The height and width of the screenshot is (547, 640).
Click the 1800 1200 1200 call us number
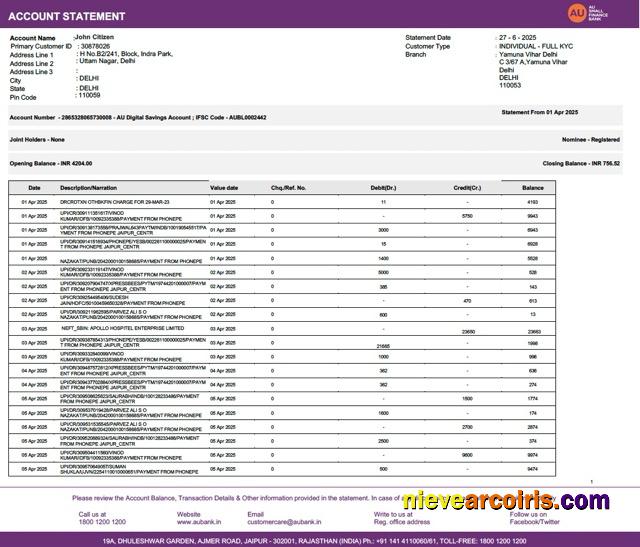102,522
